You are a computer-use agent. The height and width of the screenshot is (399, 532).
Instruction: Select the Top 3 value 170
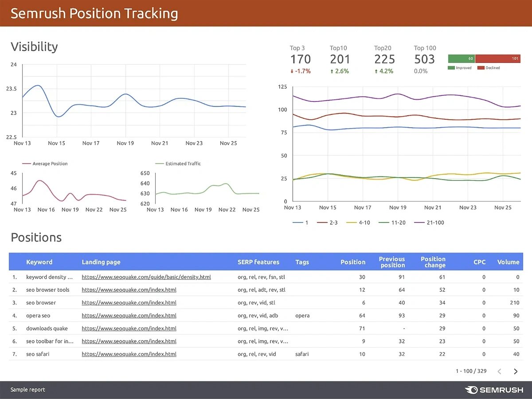click(301, 59)
